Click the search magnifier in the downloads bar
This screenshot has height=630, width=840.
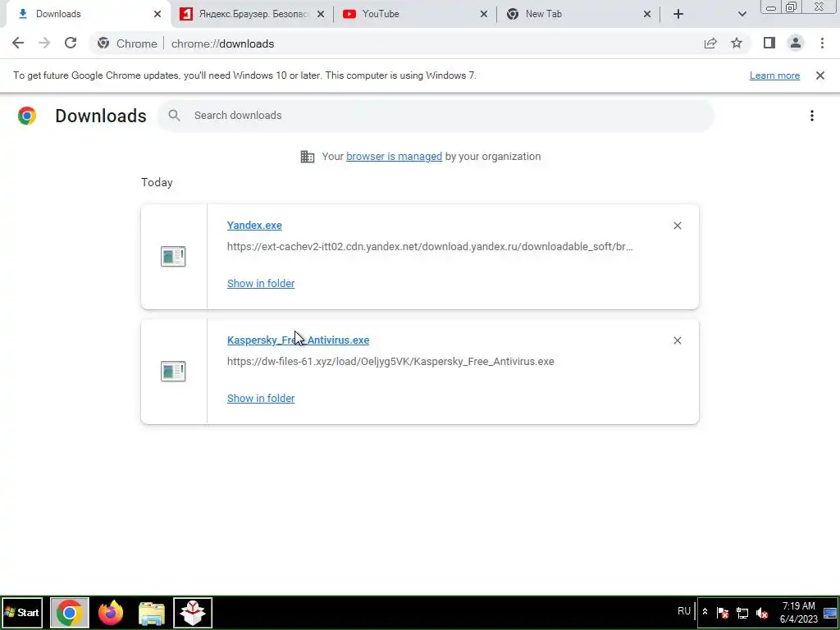(174, 115)
